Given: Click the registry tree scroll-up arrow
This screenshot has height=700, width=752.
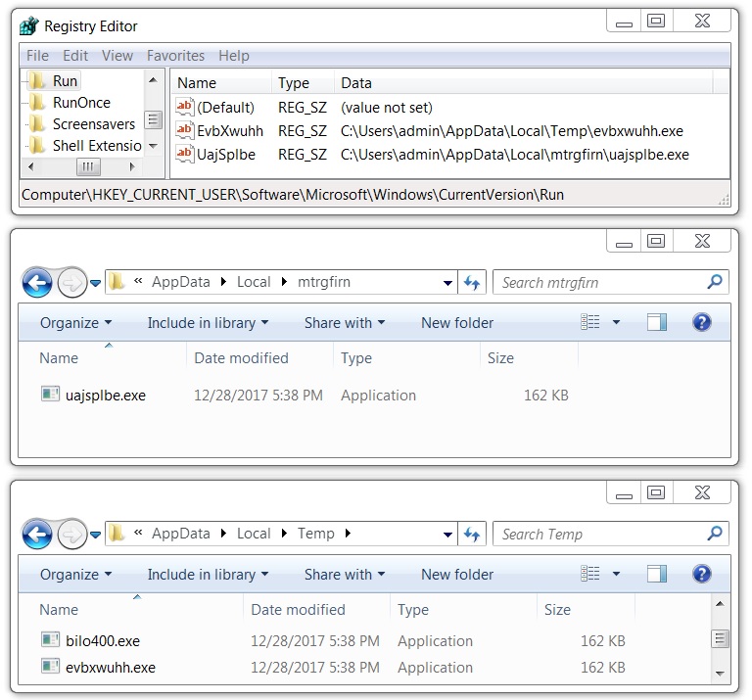Looking at the screenshot, I should coord(153,80).
